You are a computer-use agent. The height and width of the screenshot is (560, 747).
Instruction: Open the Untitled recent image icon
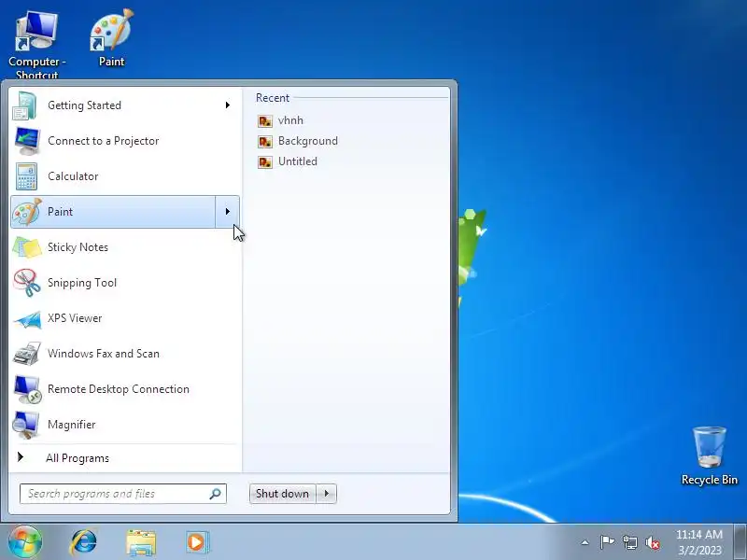click(x=265, y=161)
